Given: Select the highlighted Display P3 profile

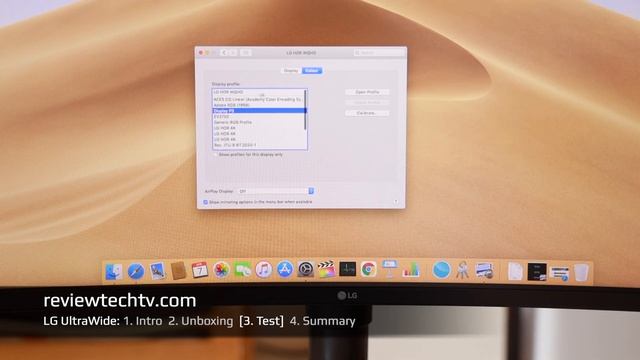Looking at the screenshot, I should (x=258, y=111).
